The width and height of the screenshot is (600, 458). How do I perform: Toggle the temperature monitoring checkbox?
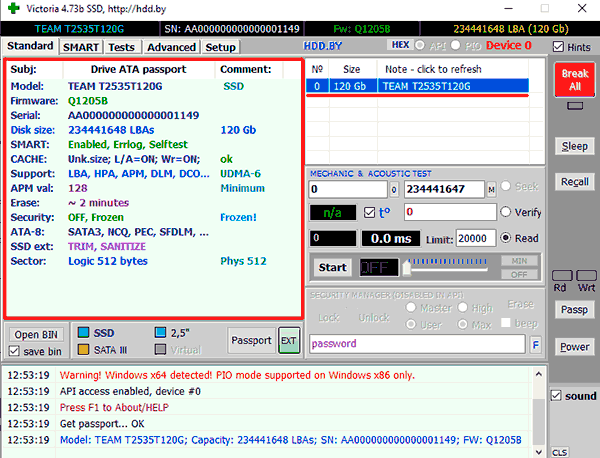[369, 212]
